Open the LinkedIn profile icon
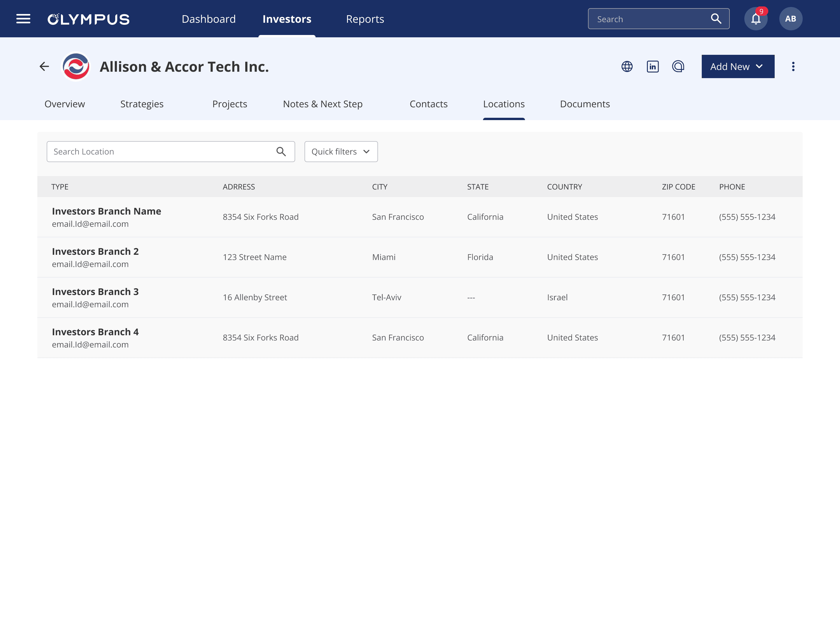This screenshot has height=632, width=840. click(652, 67)
